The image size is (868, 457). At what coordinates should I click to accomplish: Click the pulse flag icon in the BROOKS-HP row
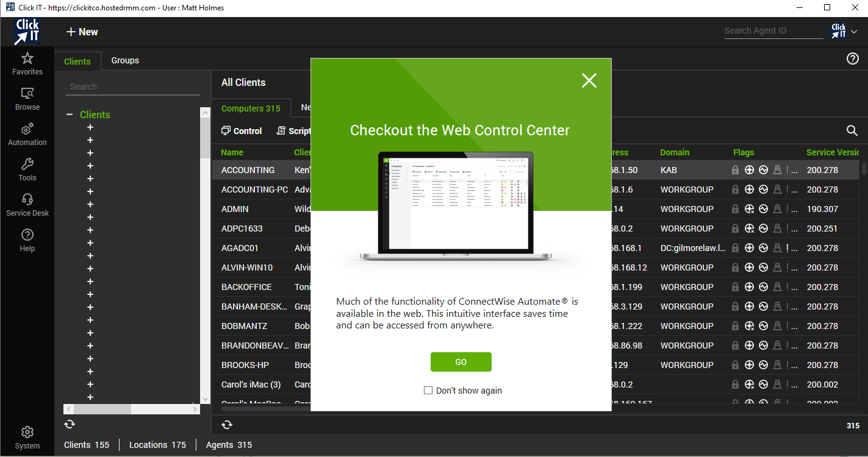tap(763, 365)
